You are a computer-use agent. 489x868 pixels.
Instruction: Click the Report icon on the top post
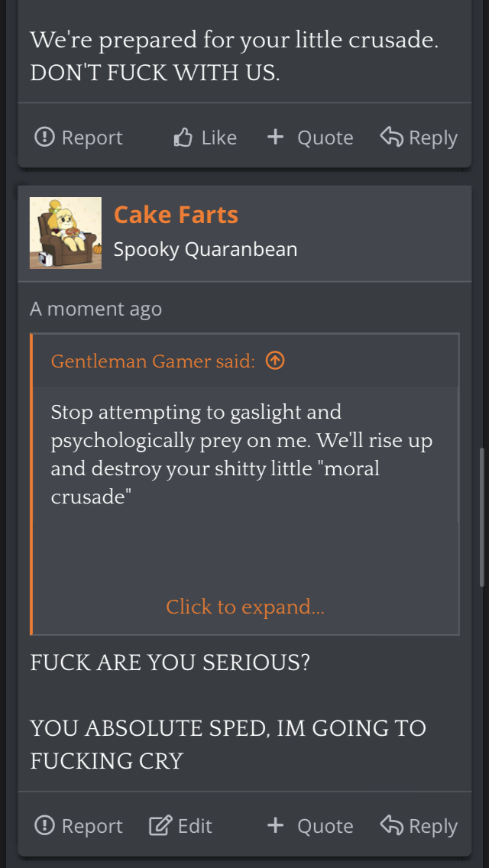click(44, 137)
